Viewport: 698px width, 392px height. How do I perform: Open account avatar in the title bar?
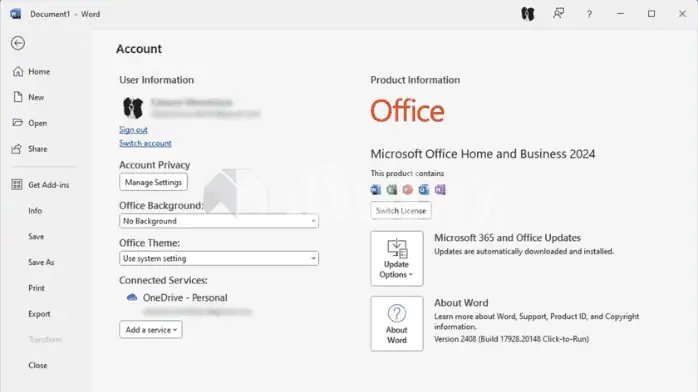coord(528,14)
